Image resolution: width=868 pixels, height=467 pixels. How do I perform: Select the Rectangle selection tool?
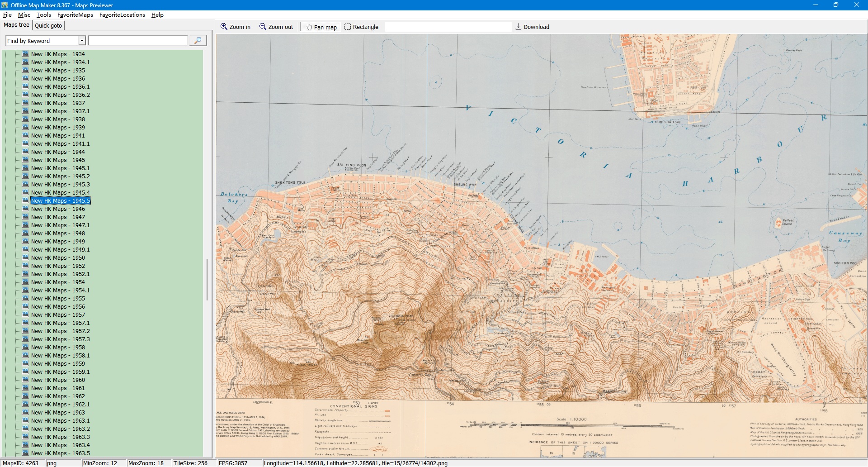click(x=361, y=27)
